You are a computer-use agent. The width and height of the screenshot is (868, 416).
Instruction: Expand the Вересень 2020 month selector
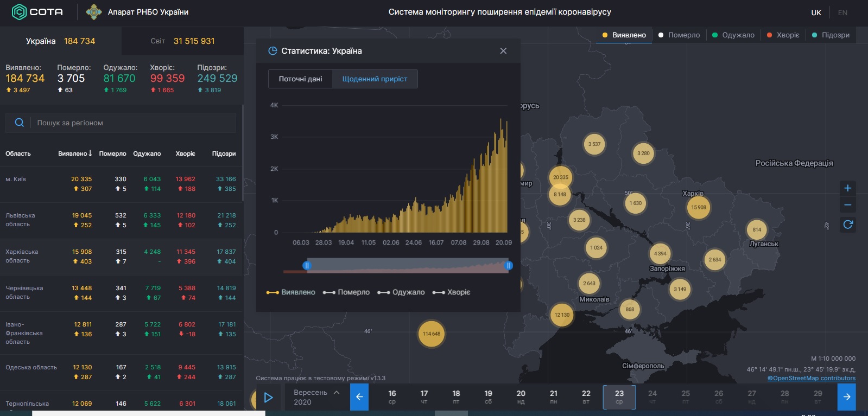click(316, 397)
